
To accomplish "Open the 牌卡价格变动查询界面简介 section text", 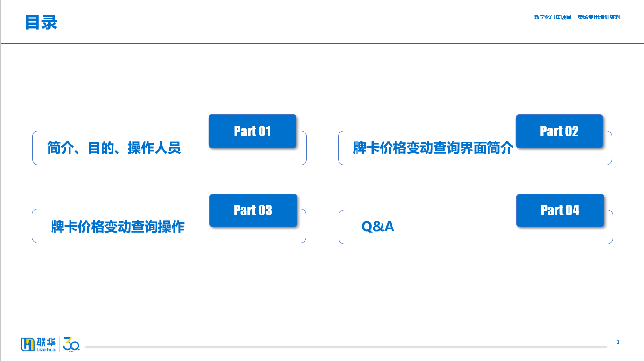I will click(433, 148).
